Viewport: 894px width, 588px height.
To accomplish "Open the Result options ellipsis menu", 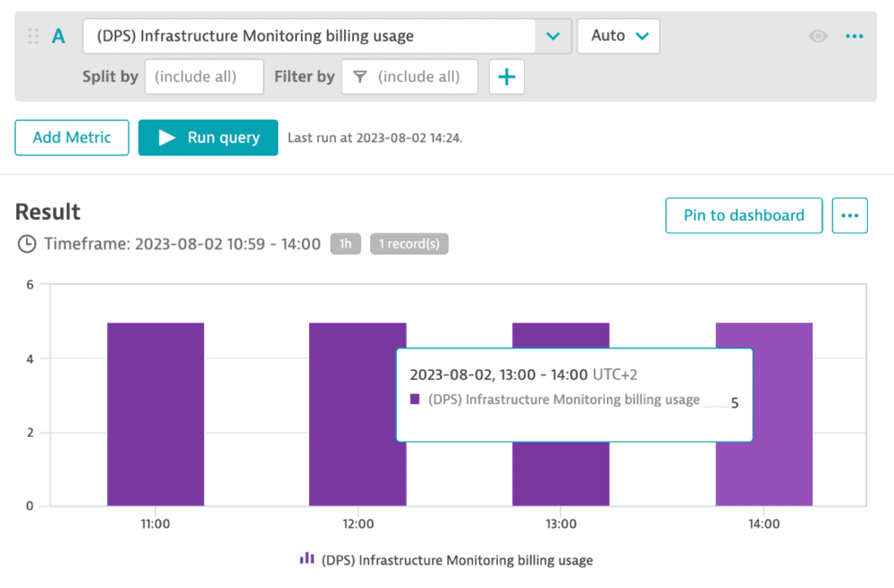I will (x=849, y=215).
